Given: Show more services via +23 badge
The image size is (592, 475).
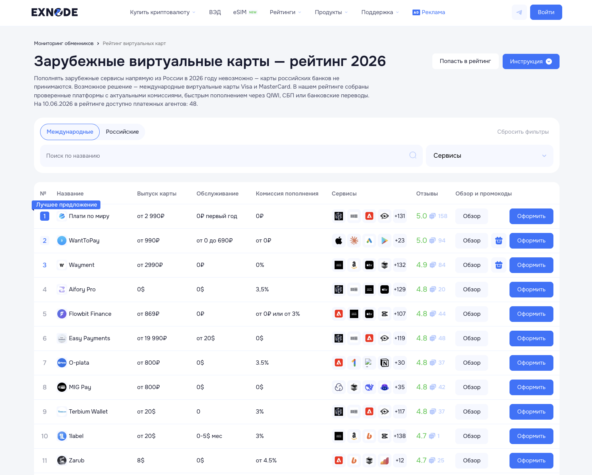Looking at the screenshot, I should (x=399, y=241).
